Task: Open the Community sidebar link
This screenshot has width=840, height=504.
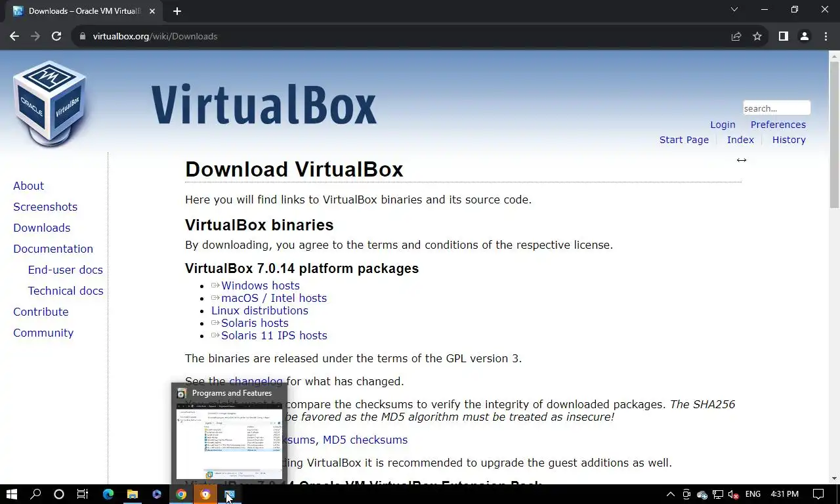Action: click(x=43, y=333)
